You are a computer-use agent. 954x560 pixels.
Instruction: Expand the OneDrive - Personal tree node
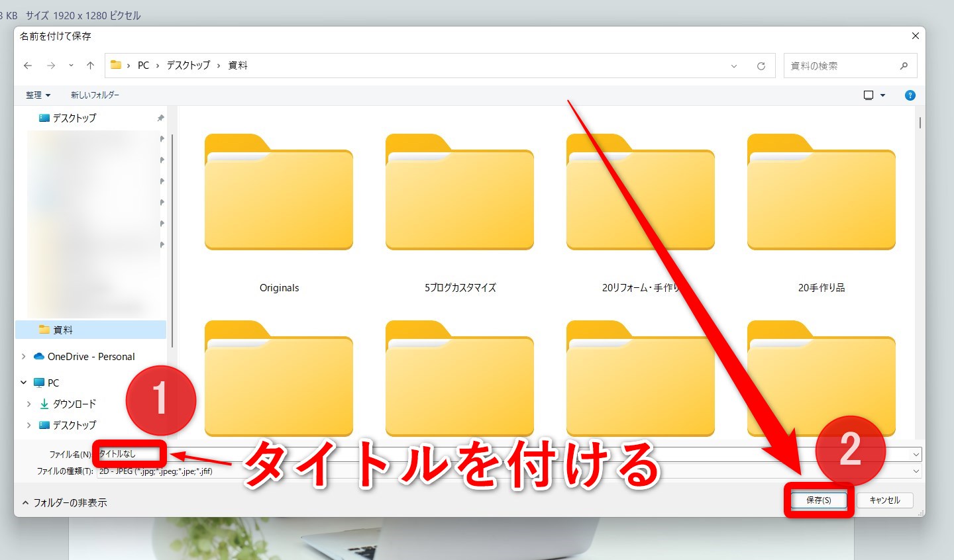pyautogui.click(x=24, y=357)
